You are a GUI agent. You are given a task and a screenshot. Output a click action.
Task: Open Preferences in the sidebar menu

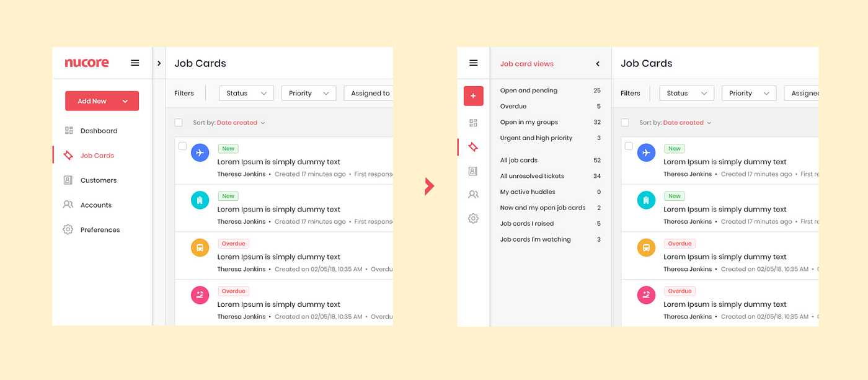100,230
